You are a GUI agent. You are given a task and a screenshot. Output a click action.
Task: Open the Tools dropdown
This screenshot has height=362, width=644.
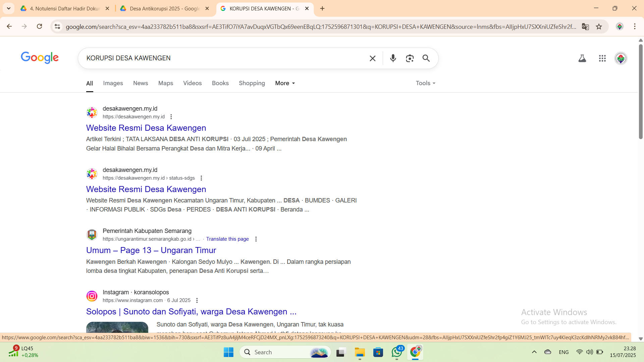tap(425, 83)
